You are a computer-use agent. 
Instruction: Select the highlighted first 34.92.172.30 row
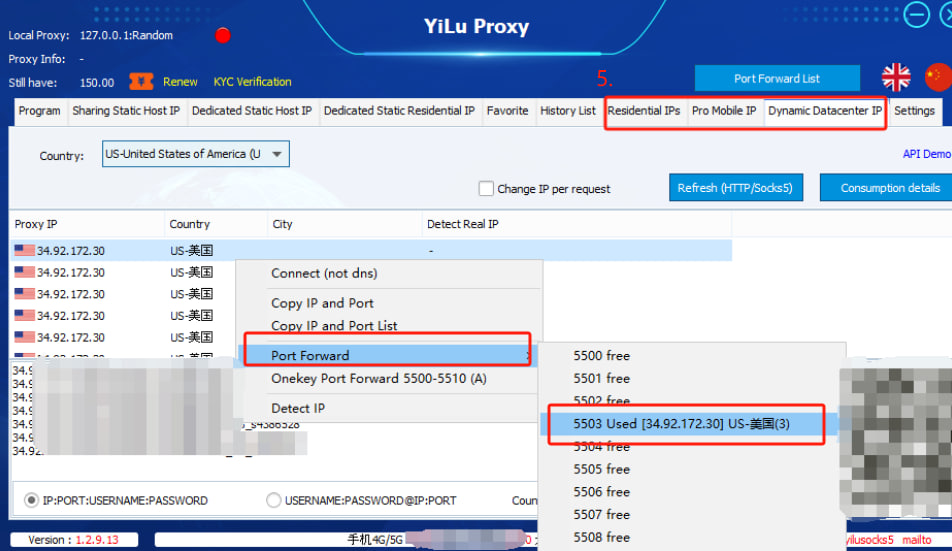click(371, 250)
